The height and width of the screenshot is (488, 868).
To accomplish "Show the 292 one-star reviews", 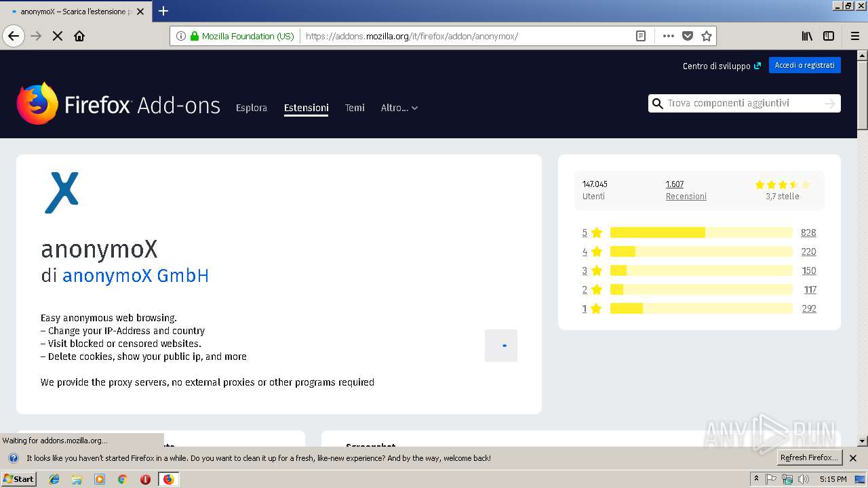I will (x=809, y=308).
